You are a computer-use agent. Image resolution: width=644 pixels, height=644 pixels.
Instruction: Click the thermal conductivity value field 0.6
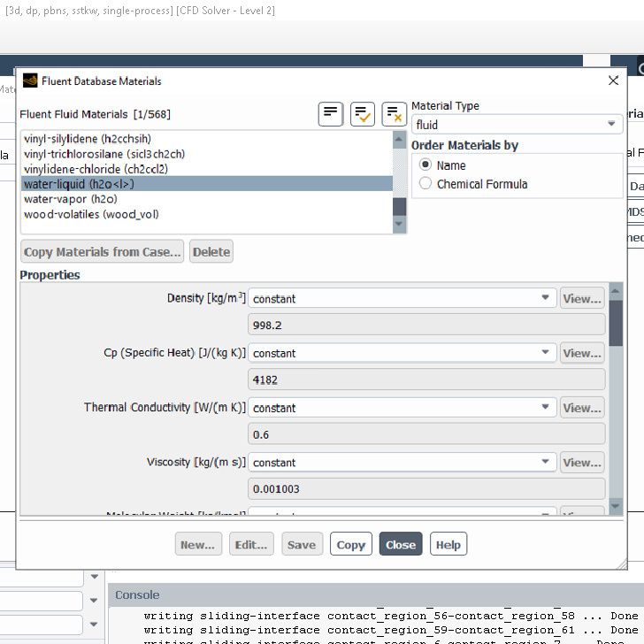pyautogui.click(x=426, y=434)
